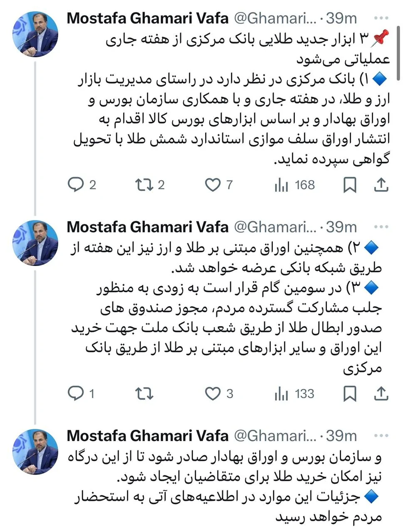Screen dimensions: 403x532
Task: Reply to the first tweet
Action: point(76,185)
